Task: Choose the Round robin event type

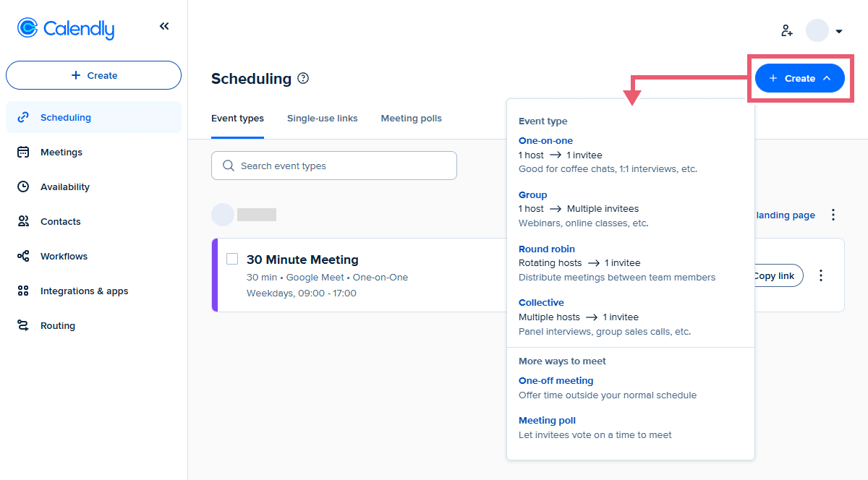Action: 542,249
